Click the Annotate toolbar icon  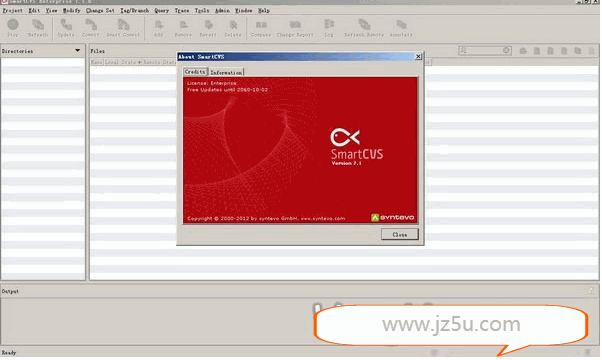point(401,28)
